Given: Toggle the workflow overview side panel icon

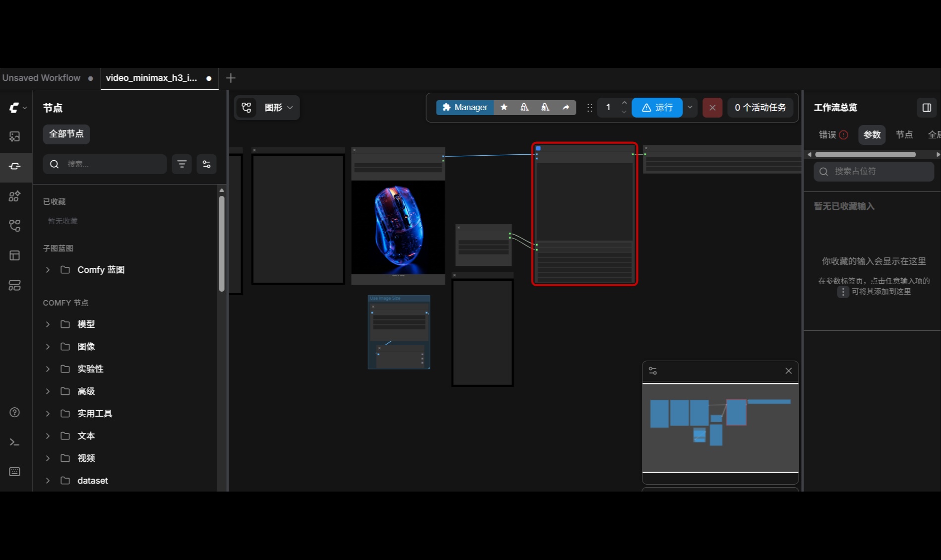Looking at the screenshot, I should (927, 108).
